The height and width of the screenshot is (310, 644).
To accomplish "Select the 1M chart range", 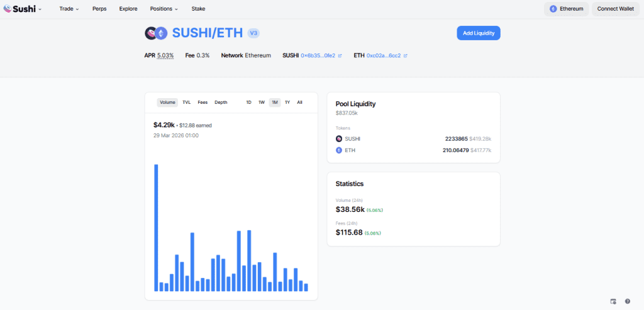I will [275, 102].
